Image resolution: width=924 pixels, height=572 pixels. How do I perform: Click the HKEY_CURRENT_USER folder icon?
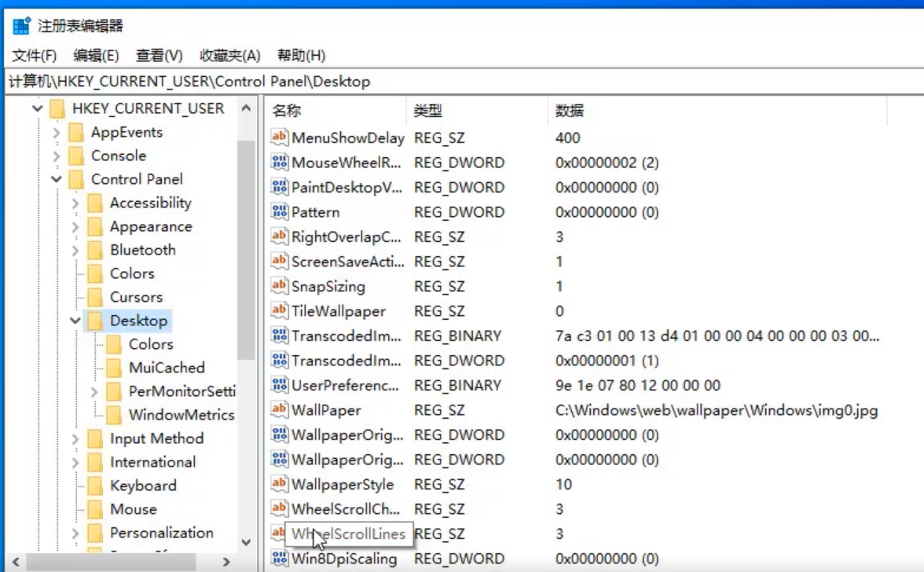point(57,108)
